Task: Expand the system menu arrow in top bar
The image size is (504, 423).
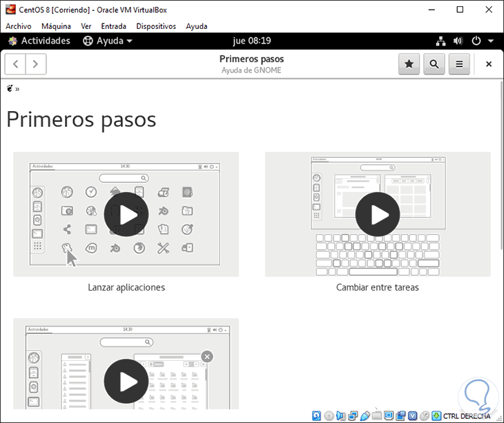Action: [x=490, y=41]
